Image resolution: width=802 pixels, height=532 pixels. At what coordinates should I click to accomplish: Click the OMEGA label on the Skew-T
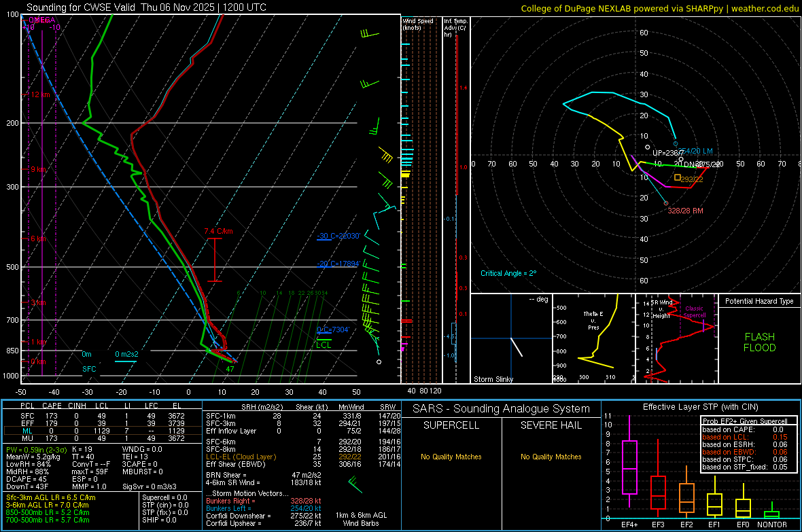click(42, 20)
